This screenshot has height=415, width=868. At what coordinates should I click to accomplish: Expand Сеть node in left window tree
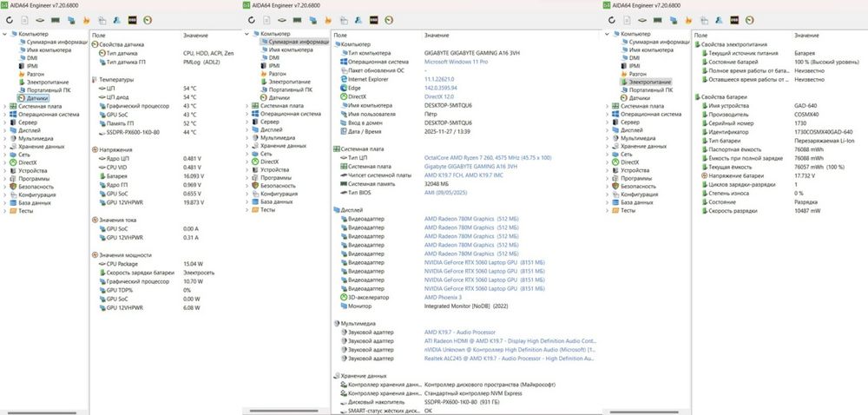pos(5,155)
